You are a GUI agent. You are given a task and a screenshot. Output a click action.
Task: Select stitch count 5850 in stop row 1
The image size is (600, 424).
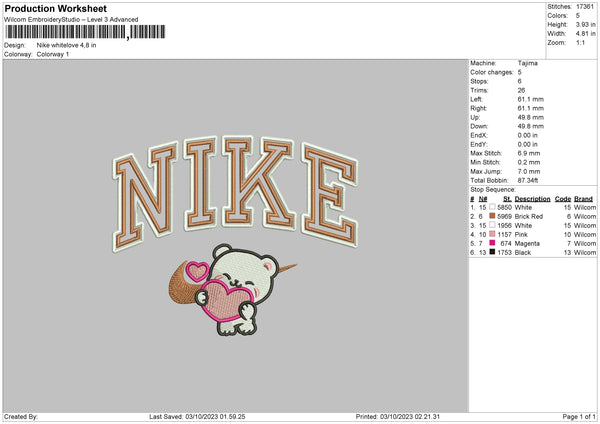[x=504, y=207]
